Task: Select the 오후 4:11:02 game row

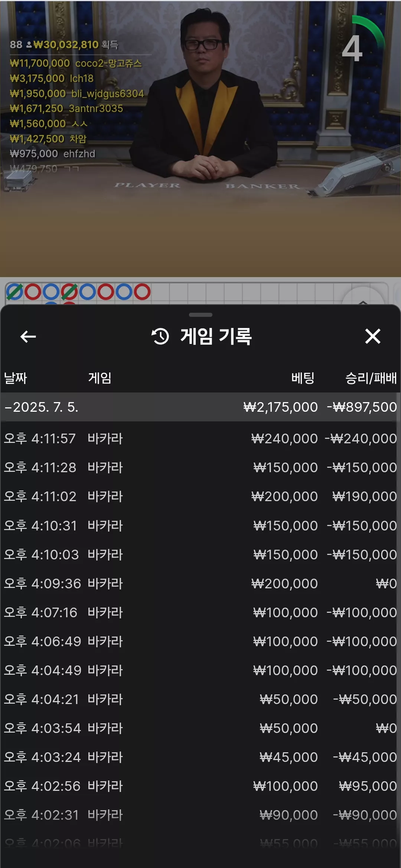Action: click(x=200, y=496)
